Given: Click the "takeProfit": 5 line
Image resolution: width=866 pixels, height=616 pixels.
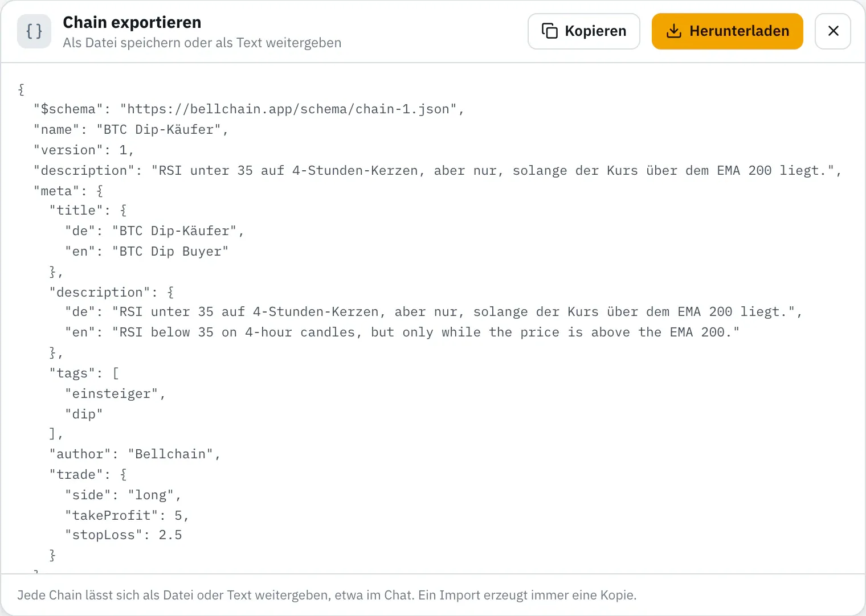Looking at the screenshot, I should click(127, 516).
